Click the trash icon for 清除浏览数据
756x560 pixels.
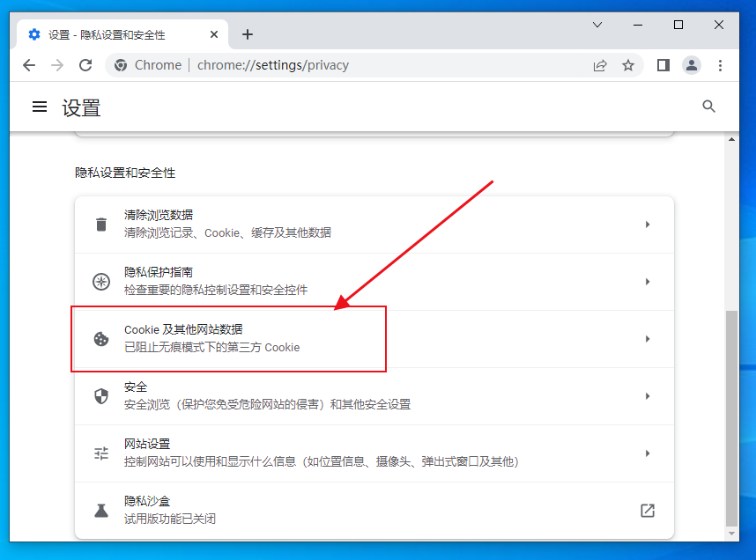(101, 225)
